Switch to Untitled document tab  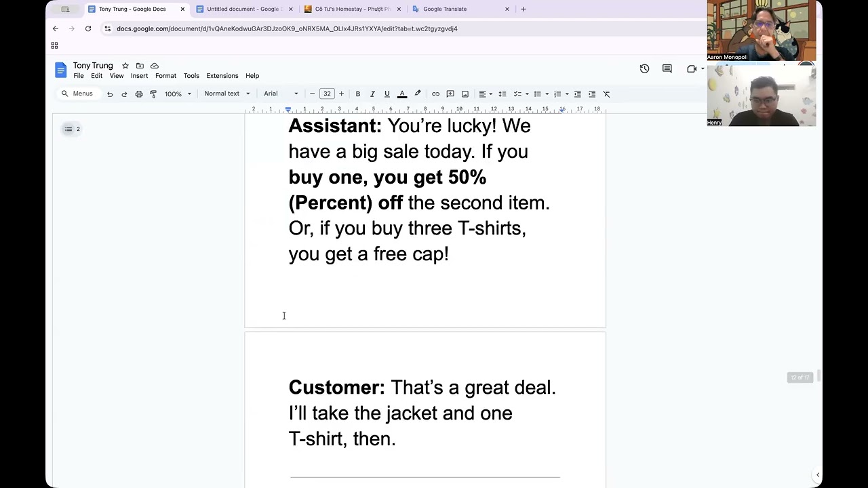coord(244,9)
